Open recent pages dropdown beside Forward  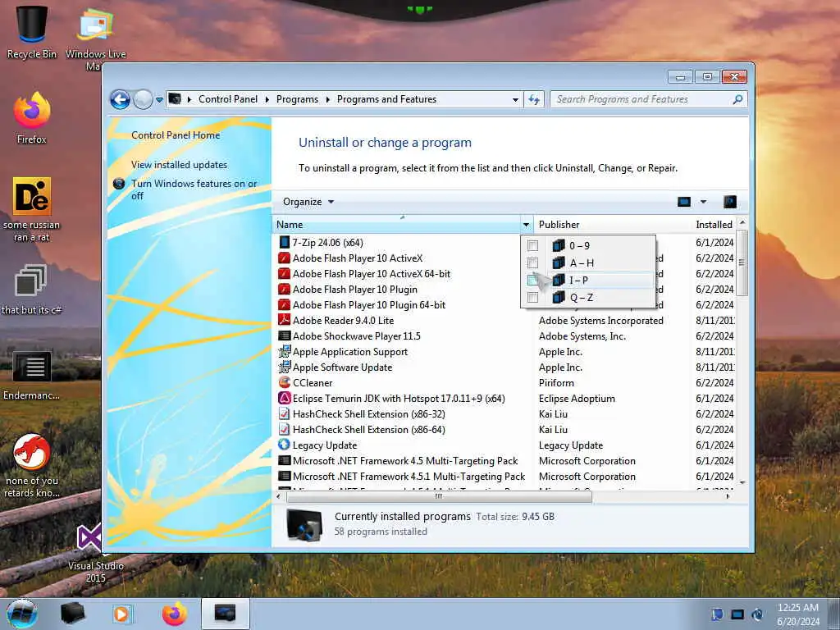(159, 99)
